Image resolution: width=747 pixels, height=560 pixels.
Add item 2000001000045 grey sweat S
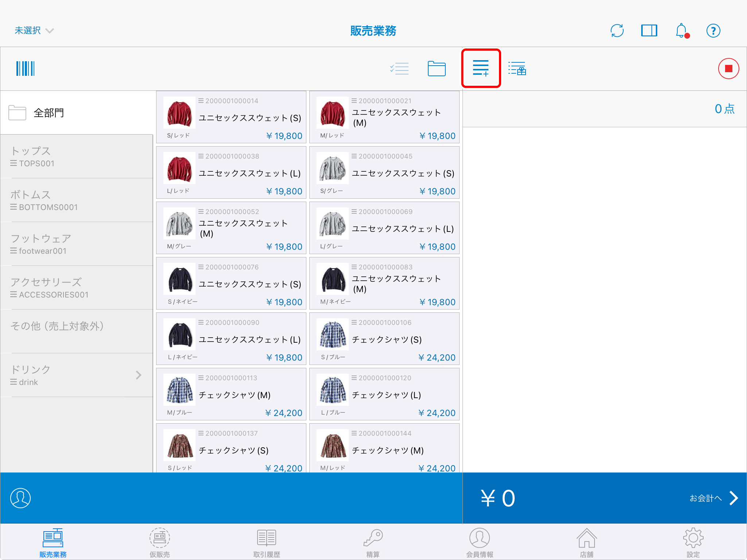(x=384, y=172)
